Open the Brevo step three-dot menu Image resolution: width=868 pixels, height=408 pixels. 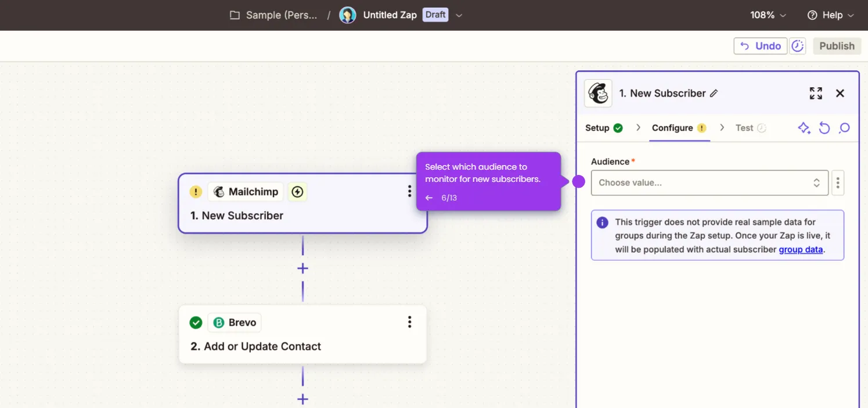point(409,322)
